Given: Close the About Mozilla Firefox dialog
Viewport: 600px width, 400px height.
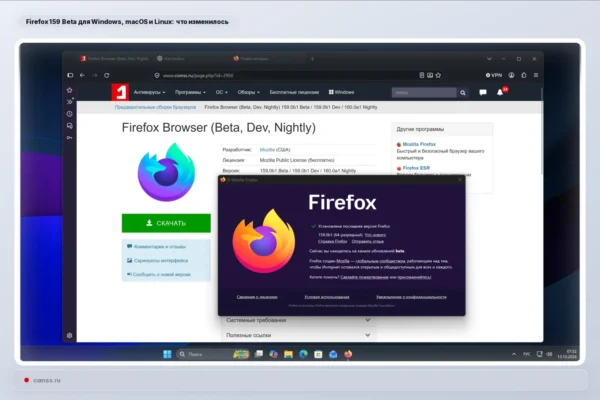Looking at the screenshot, I should tap(460, 180).
